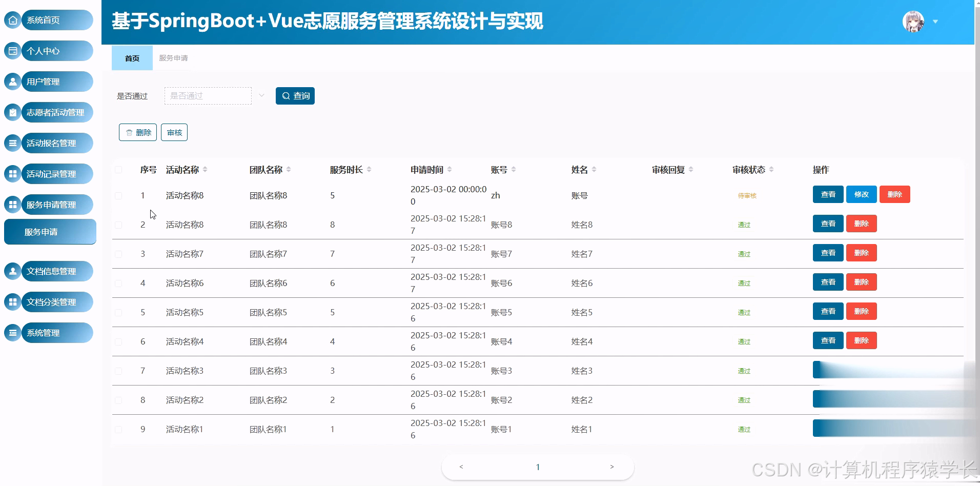This screenshot has height=486, width=980.
Task: Click the user icon next to 用户管理
Action: [x=12, y=82]
